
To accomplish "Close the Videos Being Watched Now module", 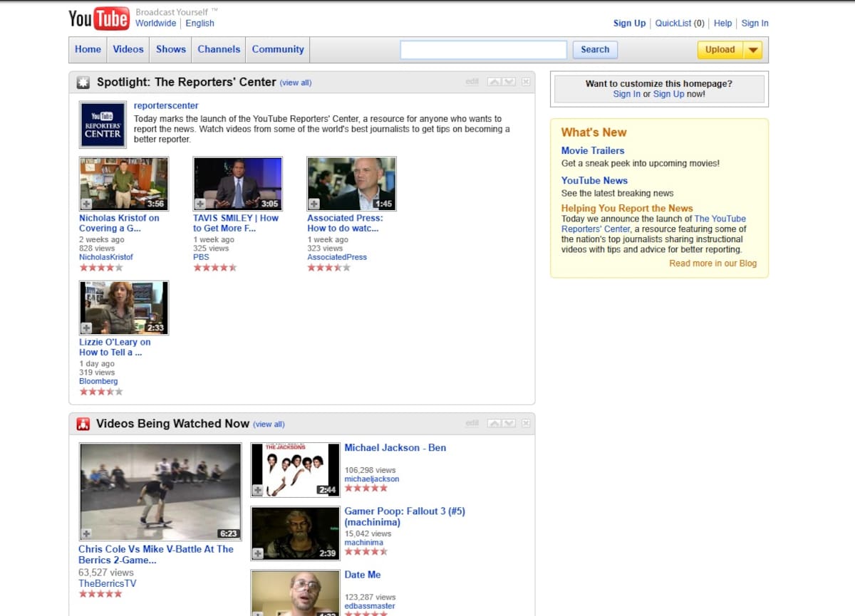I will [x=526, y=424].
